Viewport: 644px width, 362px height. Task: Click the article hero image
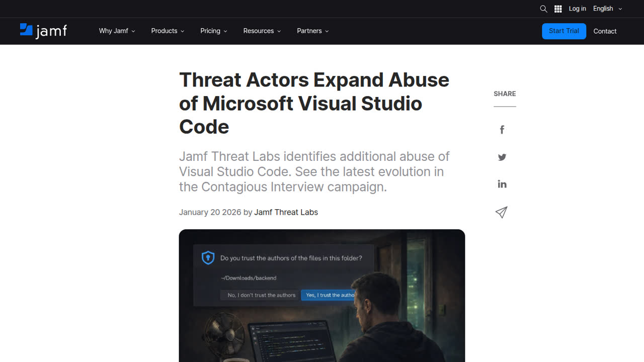tap(322, 296)
